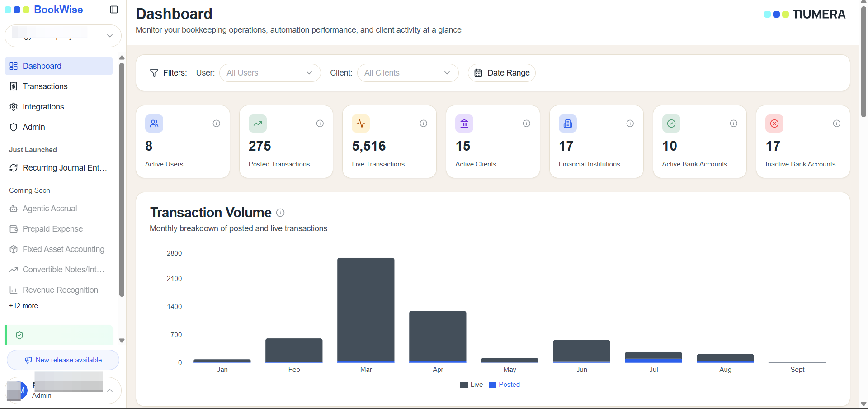This screenshot has height=409, width=868.
Task: Open Revenue Recognition item
Action: click(x=59, y=290)
